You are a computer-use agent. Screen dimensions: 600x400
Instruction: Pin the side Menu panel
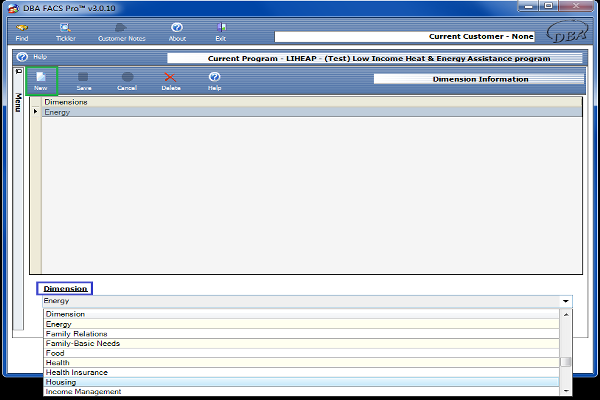pos(18,72)
